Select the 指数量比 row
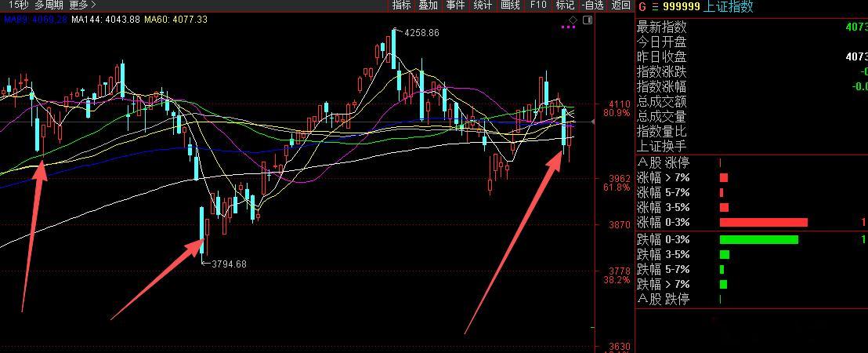 pos(752,131)
